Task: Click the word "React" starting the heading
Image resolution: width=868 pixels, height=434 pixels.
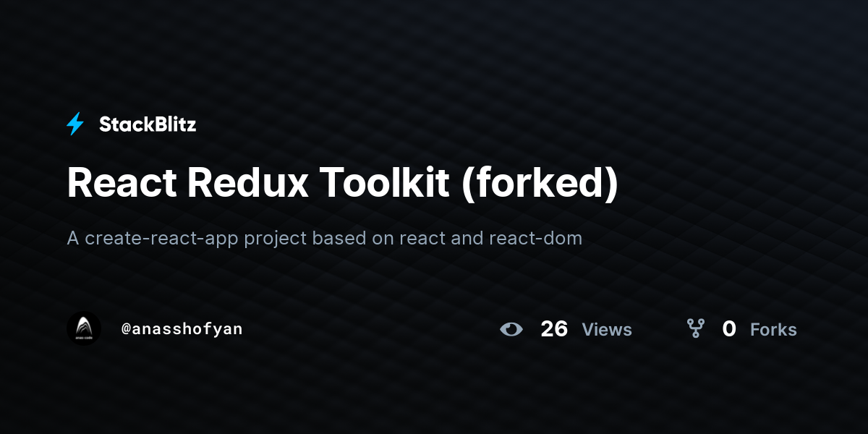Action: 122,183
